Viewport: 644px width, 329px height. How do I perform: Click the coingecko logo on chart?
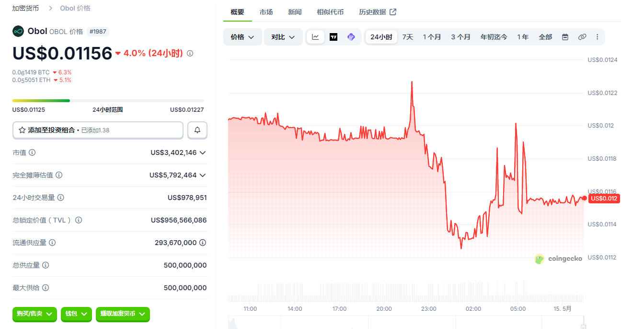pos(559,259)
